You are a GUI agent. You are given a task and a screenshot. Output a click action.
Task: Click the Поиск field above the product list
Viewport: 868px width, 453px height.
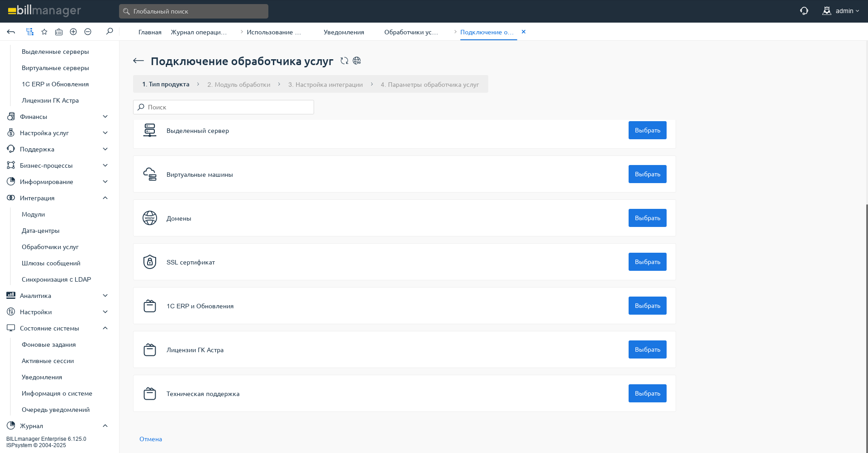pos(224,107)
